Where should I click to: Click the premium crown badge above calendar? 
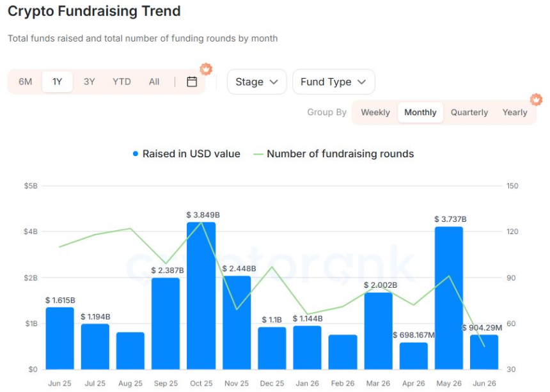click(x=206, y=69)
